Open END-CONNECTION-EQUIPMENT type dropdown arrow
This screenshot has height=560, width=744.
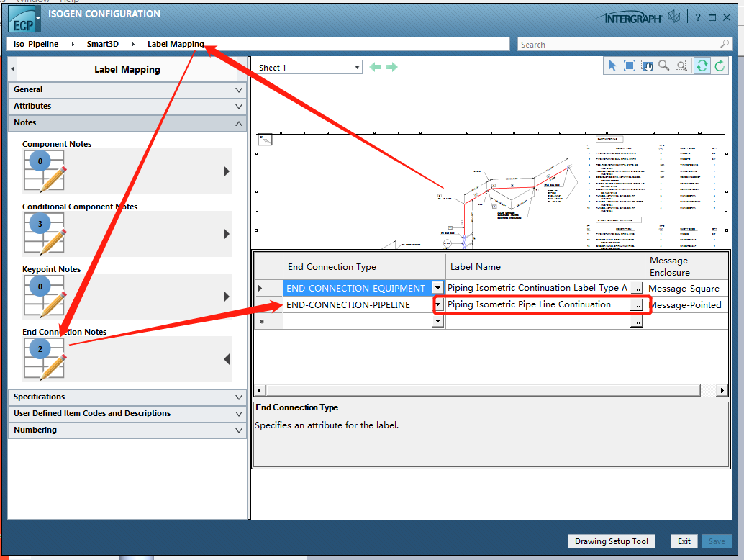(437, 288)
